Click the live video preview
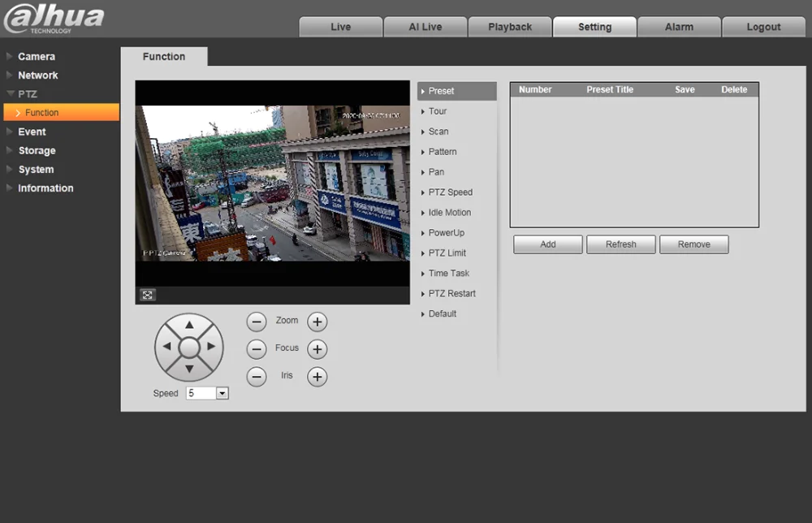This screenshot has height=523, width=812. (272, 183)
